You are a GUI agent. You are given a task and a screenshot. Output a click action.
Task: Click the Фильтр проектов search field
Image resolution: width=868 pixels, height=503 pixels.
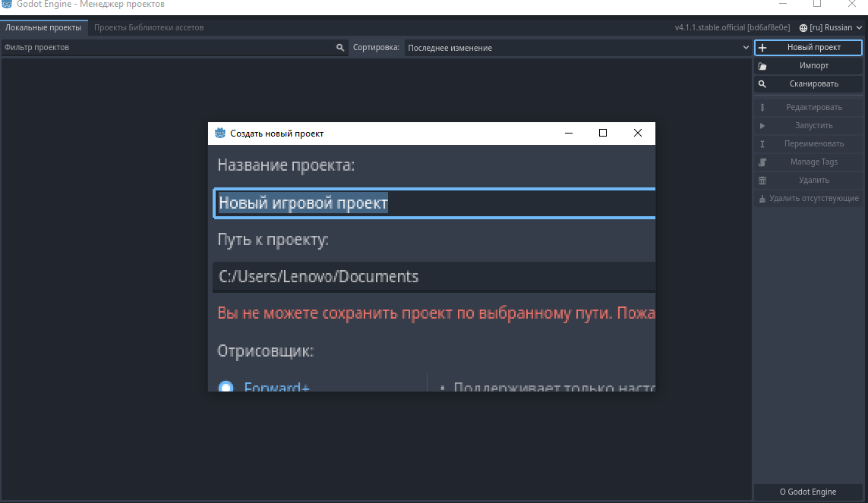point(167,47)
